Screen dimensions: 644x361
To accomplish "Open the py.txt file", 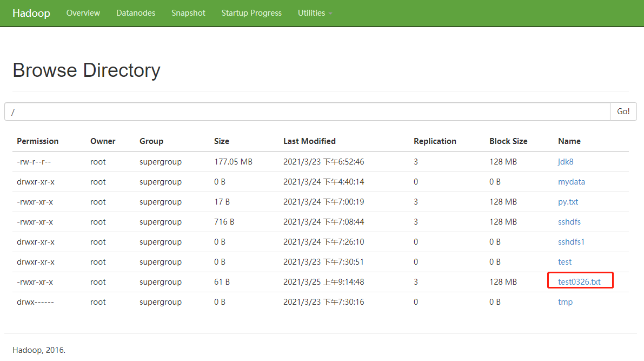I will click(568, 202).
